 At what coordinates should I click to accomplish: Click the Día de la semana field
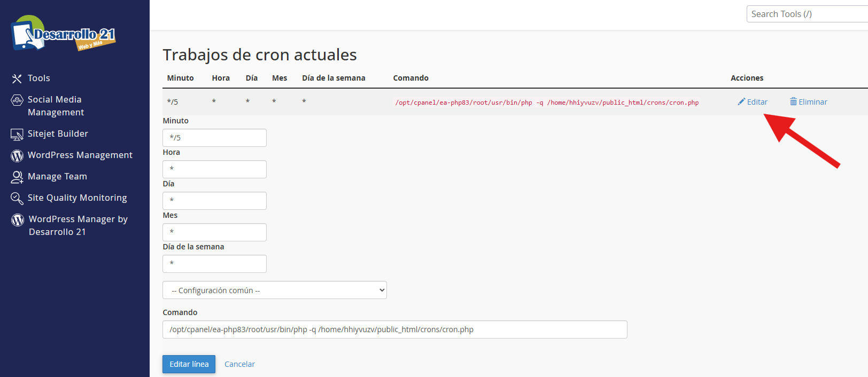[x=214, y=264]
